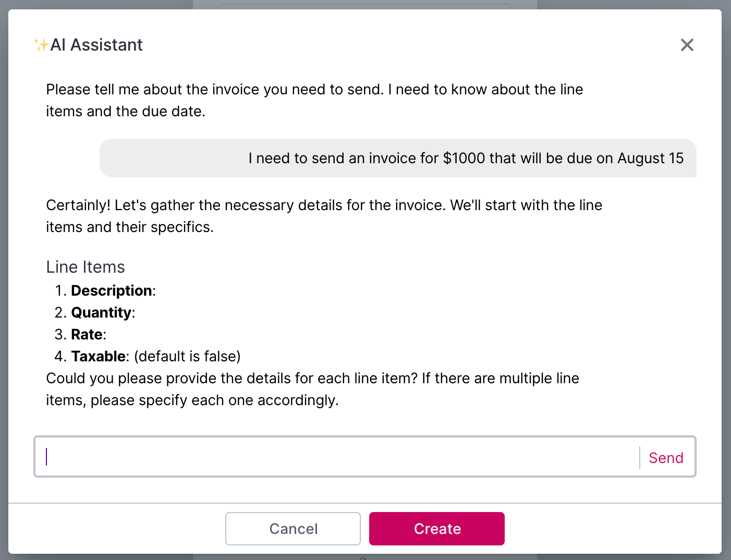The width and height of the screenshot is (731, 560).
Task: Select the 'Certainly! Let's gather' assistant reply
Action: click(x=324, y=216)
